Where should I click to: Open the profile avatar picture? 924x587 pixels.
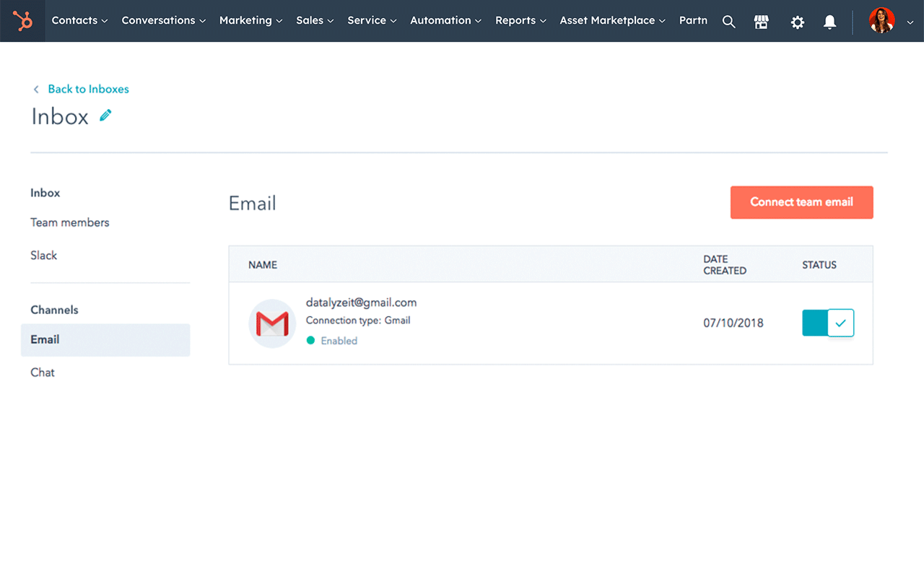click(x=881, y=20)
